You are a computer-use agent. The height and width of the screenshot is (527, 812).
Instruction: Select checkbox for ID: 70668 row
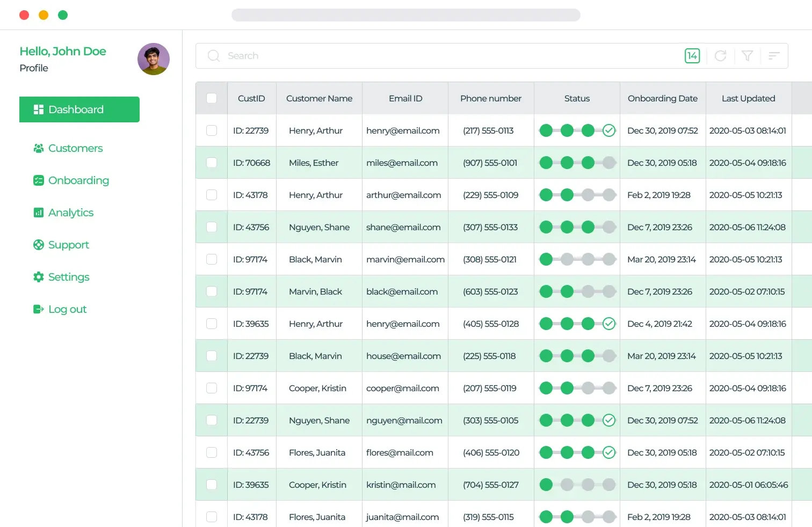pos(212,163)
